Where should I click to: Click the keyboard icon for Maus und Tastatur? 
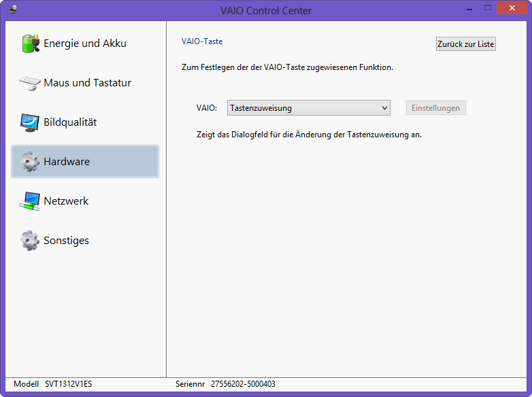click(30, 83)
